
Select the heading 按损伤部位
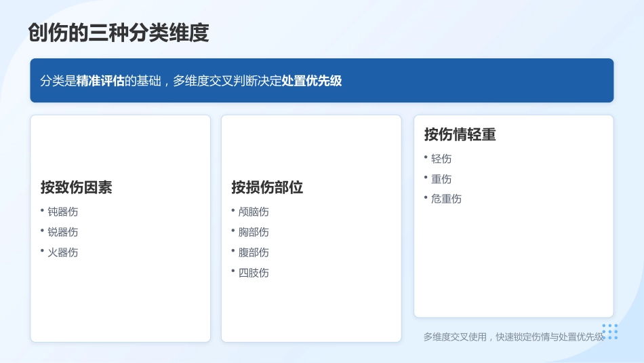click(x=267, y=187)
